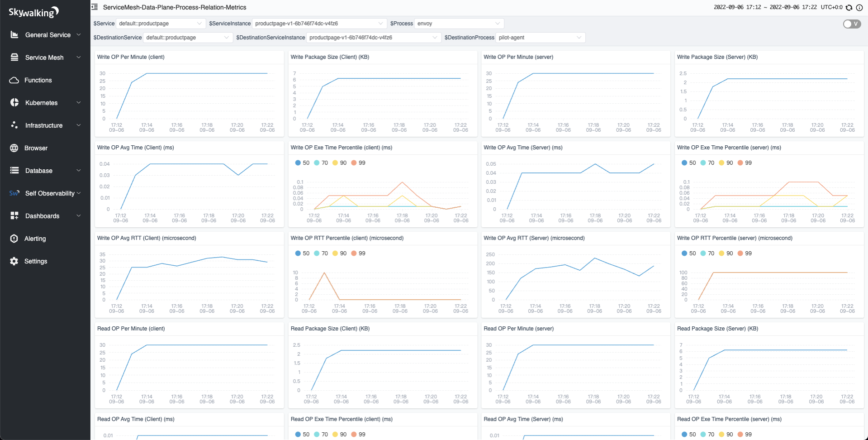Open the $DestinationProcess pilot-agent dropdown
The height and width of the screenshot is (440, 868).
tap(540, 38)
